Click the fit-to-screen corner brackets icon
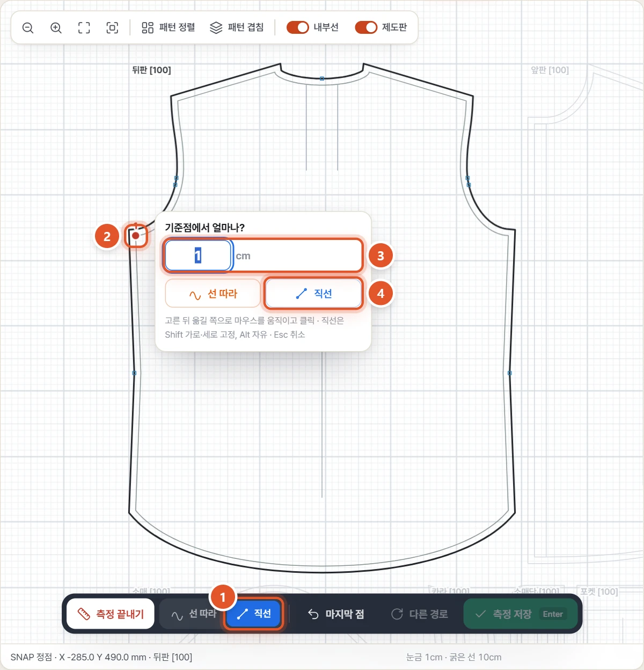Image resolution: width=644 pixels, height=670 pixels. (x=84, y=28)
